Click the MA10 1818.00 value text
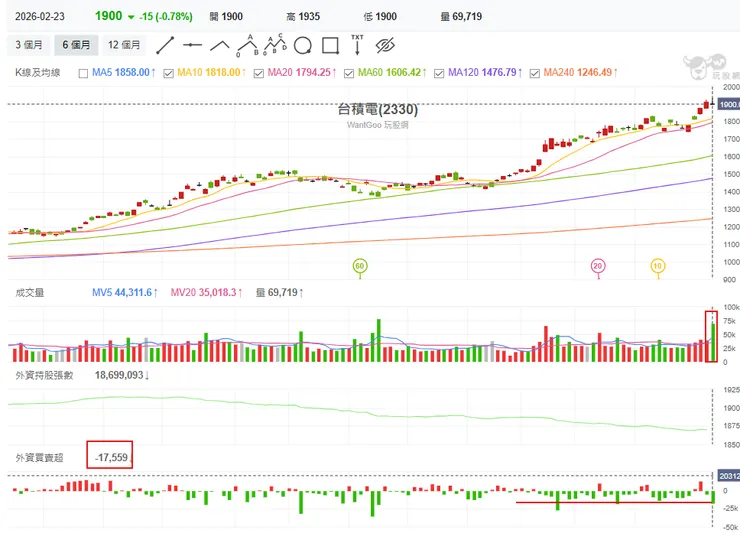This screenshot has height=534, width=740. [212, 73]
